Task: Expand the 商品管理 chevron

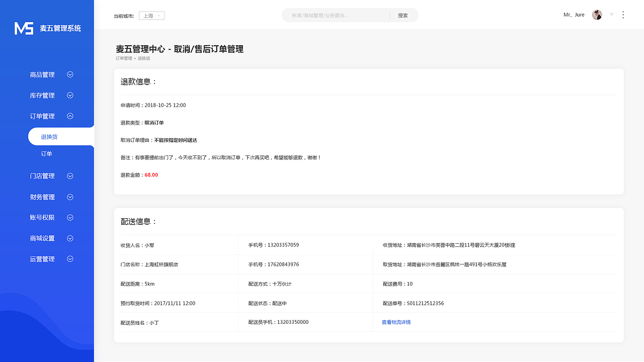Action: 70,74
